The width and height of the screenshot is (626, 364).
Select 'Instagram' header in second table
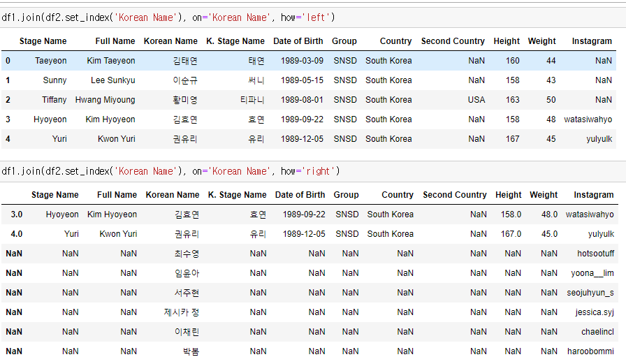(x=594, y=195)
